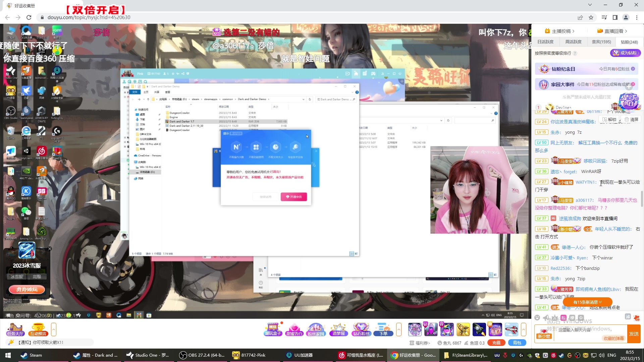The width and height of the screenshot is (644, 362).
Task: Enable 收藏的弹幕 favorite danmaku
Action: 613,338
